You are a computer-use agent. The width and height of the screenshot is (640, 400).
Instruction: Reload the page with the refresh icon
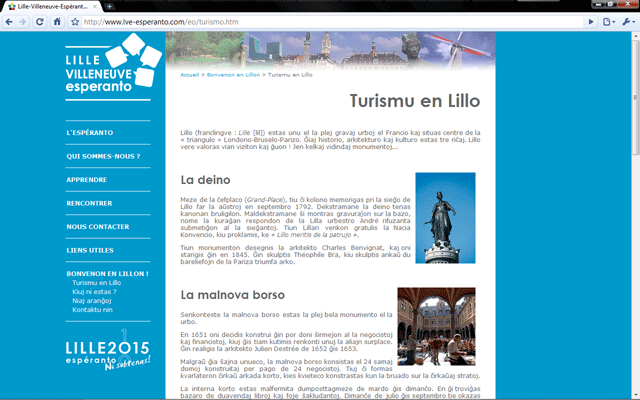click(40, 22)
